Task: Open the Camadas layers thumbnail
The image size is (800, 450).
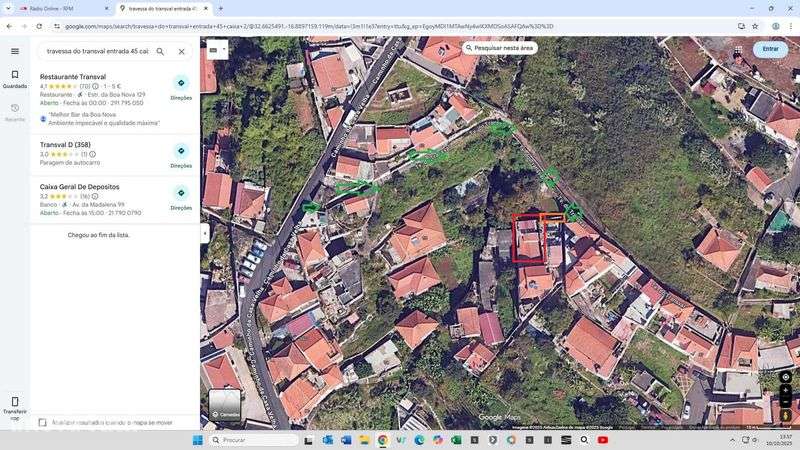Action: [224, 405]
